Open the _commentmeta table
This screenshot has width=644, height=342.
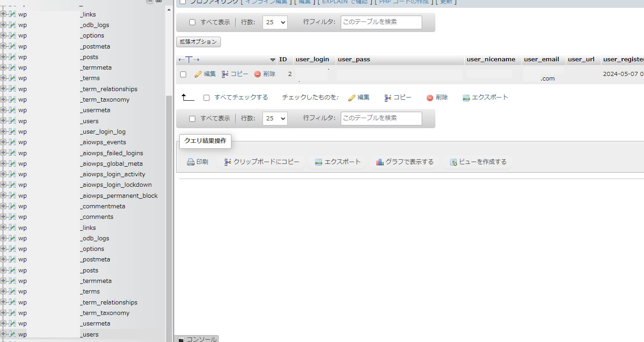[x=72, y=206]
